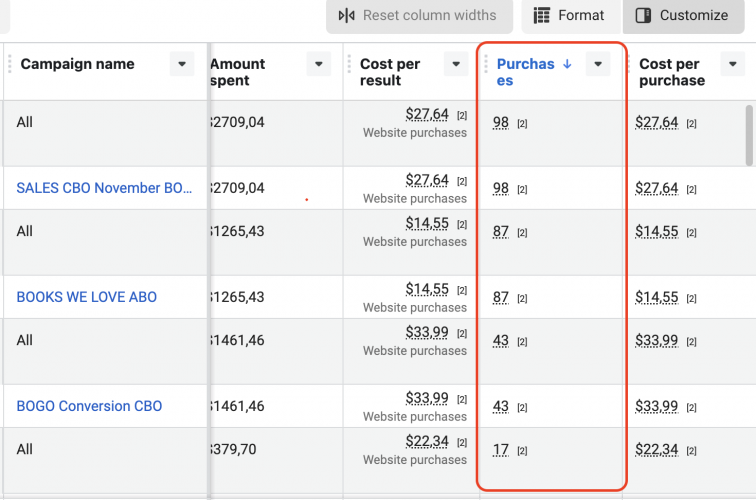756x500 pixels.
Task: Click amount 1461,46 in BOGO Conversion row
Action: 237,406
